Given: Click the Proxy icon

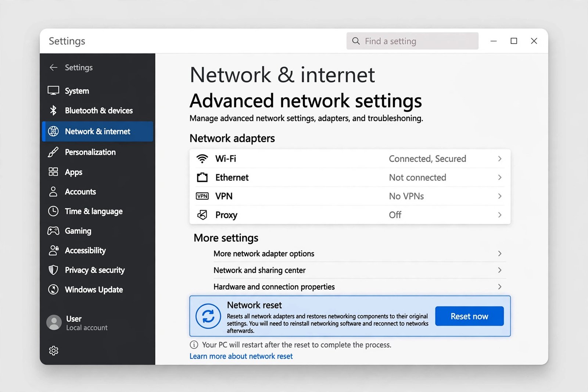Looking at the screenshot, I should [202, 215].
